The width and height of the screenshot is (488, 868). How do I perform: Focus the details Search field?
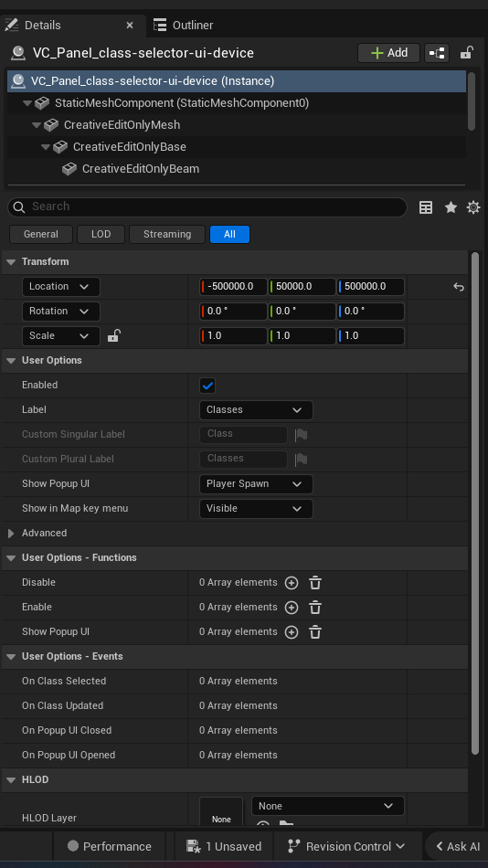[x=207, y=206]
